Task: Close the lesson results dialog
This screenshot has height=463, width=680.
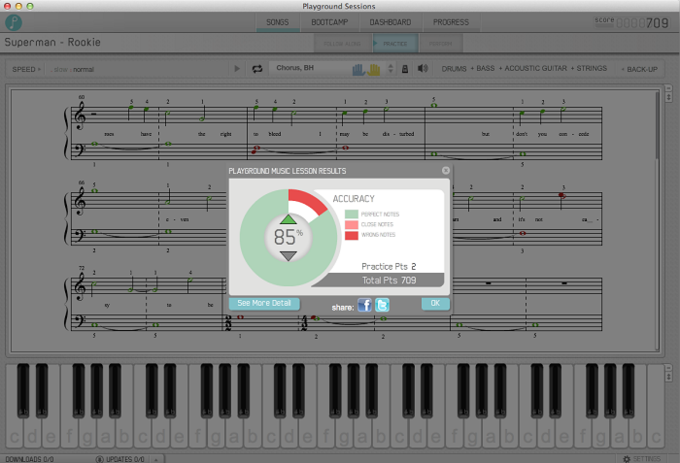Action: point(445,170)
